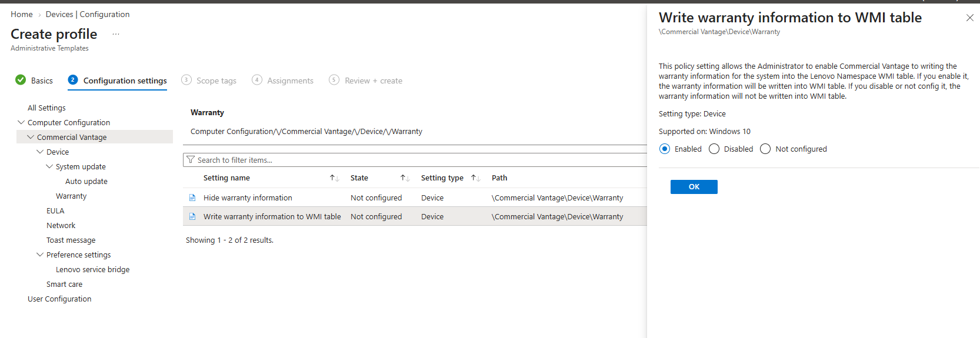Select All Settings in the tree

(46, 108)
